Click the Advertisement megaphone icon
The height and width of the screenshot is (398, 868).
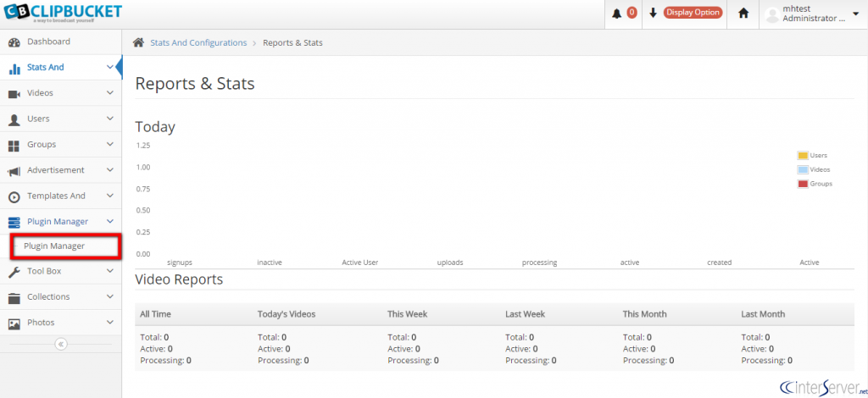[x=14, y=171]
